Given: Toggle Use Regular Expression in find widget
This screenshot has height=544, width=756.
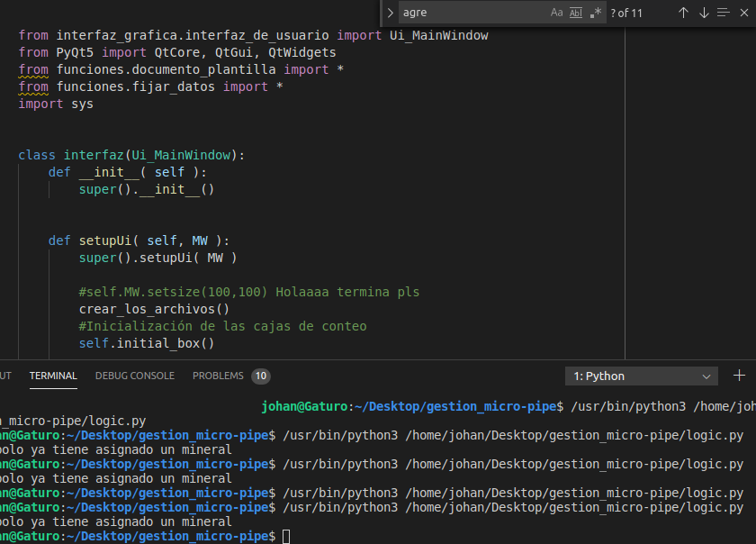Looking at the screenshot, I should click(x=596, y=13).
